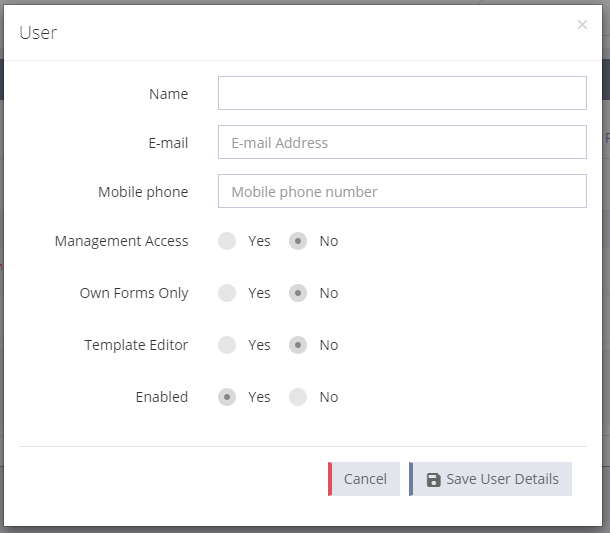Screen dimensions: 610x533
Task: Set Enabled to Yes
Action: (x=227, y=397)
